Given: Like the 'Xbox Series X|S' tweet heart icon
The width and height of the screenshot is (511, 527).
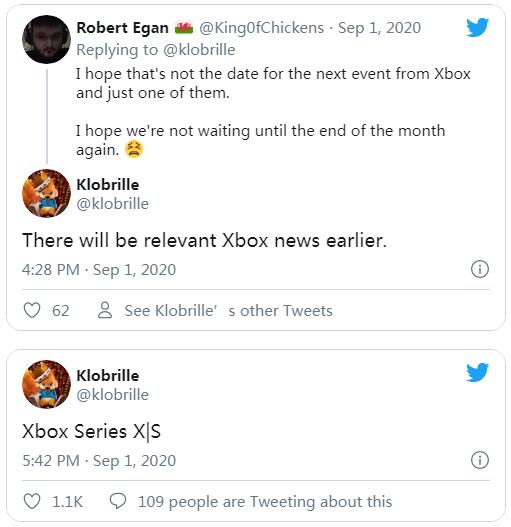Looking at the screenshot, I should point(32,501).
